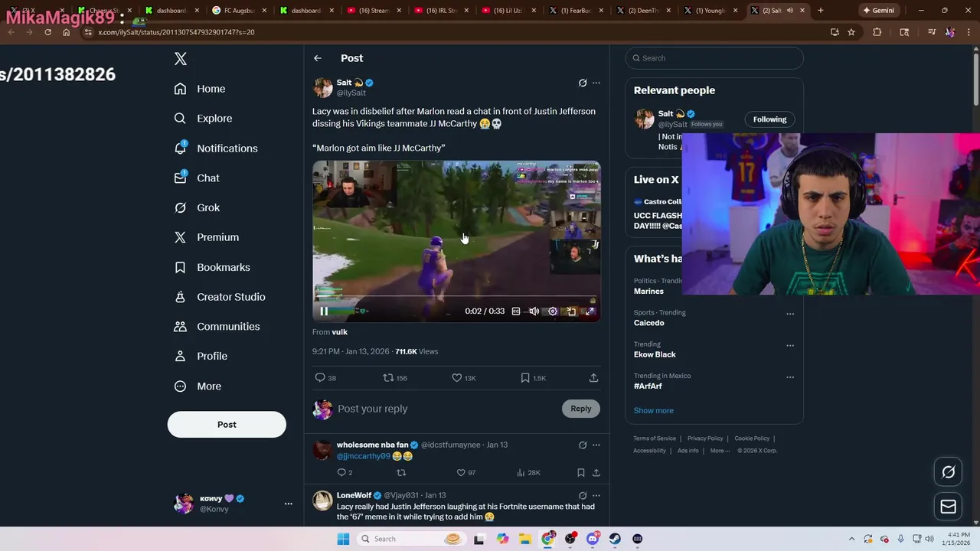Enter fullscreen on the video

[x=590, y=311]
